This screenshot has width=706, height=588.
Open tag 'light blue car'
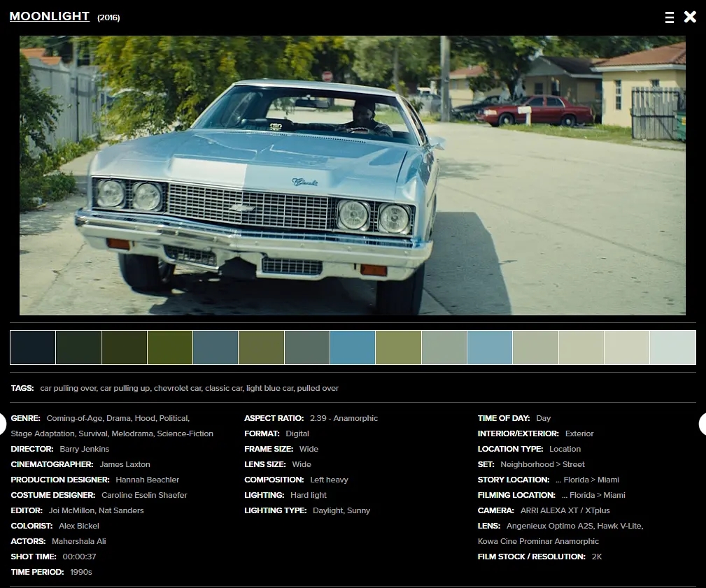click(269, 388)
